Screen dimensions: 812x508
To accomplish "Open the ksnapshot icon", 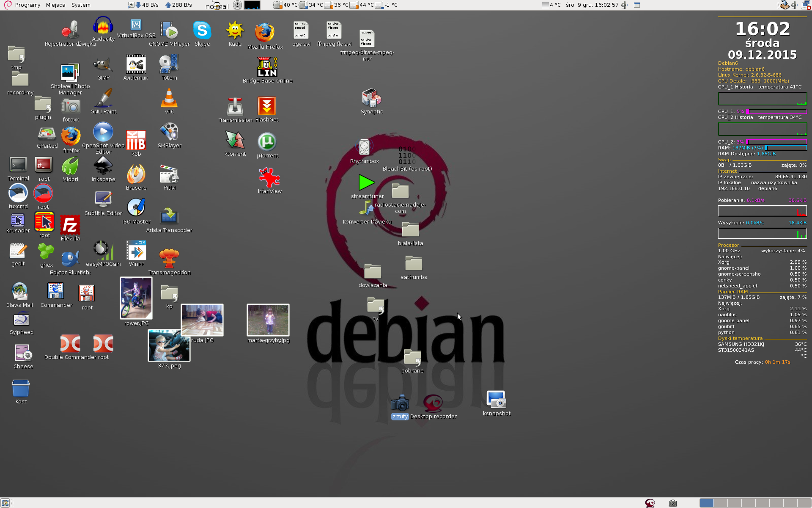I will point(496,399).
